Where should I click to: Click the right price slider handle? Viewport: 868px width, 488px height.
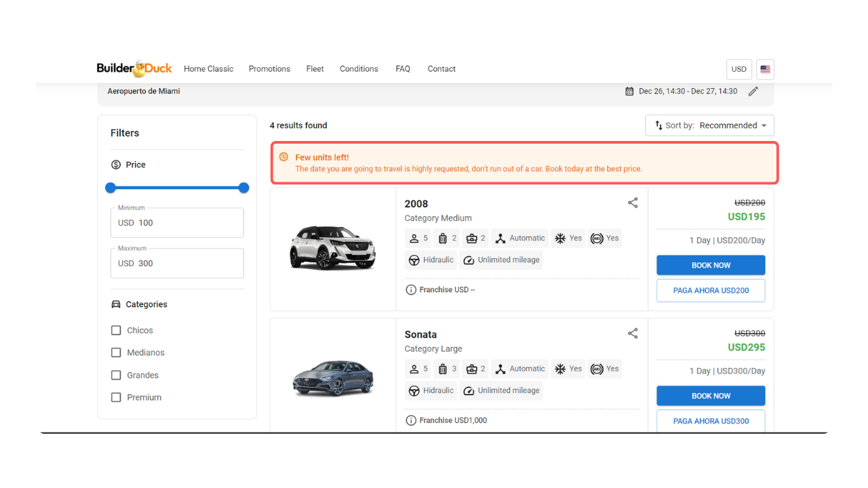click(244, 188)
